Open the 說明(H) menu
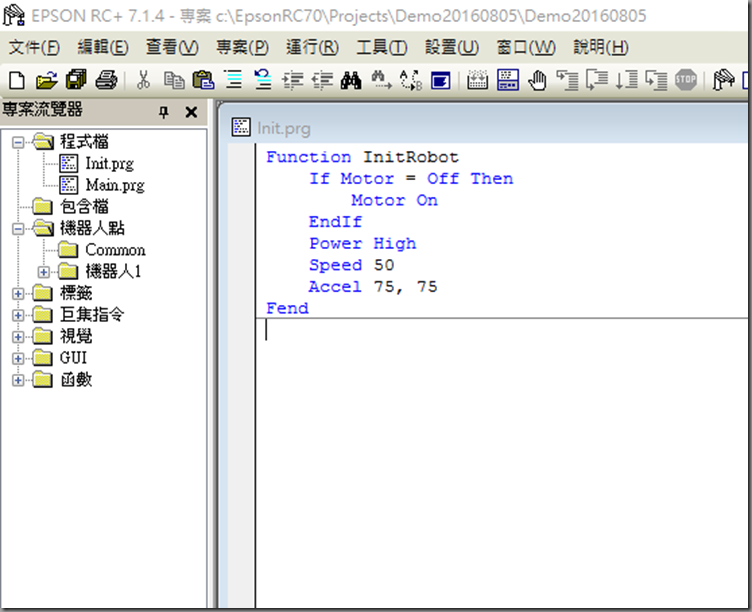 [x=601, y=47]
